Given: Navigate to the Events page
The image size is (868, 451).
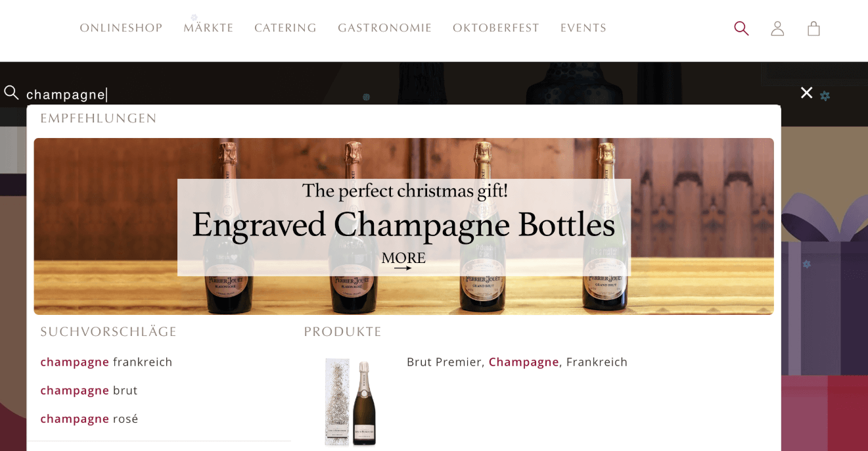Looking at the screenshot, I should (x=583, y=28).
